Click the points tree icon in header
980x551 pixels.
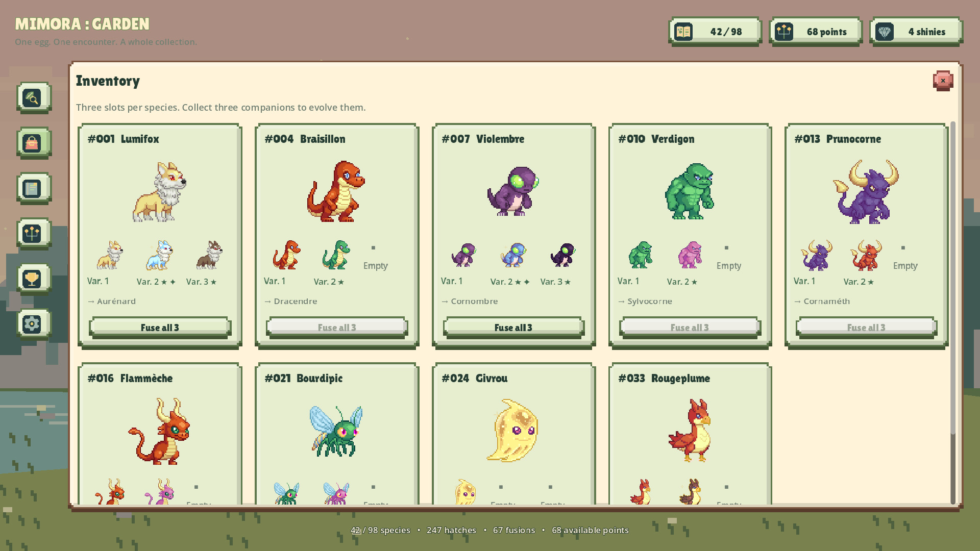pyautogui.click(x=784, y=32)
